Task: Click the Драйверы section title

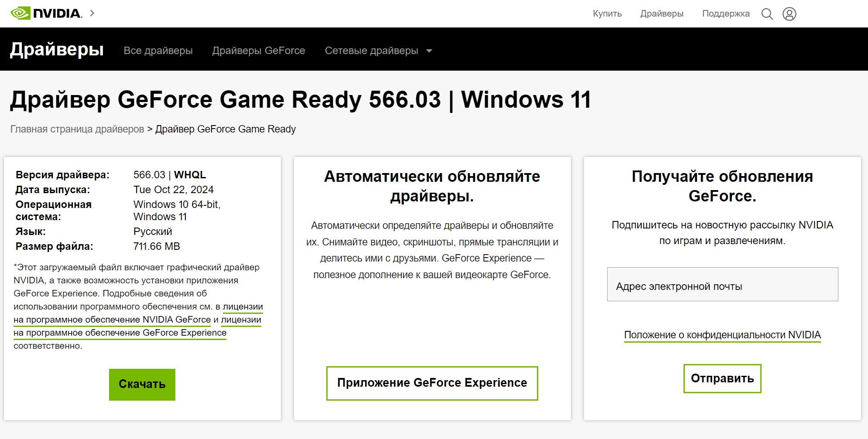Action: coord(57,50)
